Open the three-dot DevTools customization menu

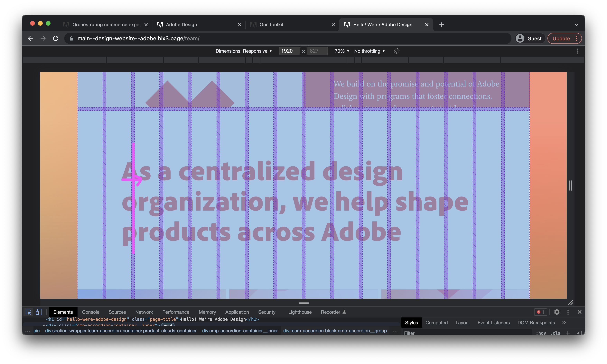tap(568, 312)
